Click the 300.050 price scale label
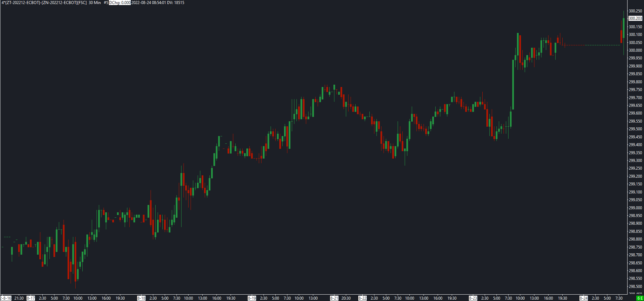 [635, 43]
